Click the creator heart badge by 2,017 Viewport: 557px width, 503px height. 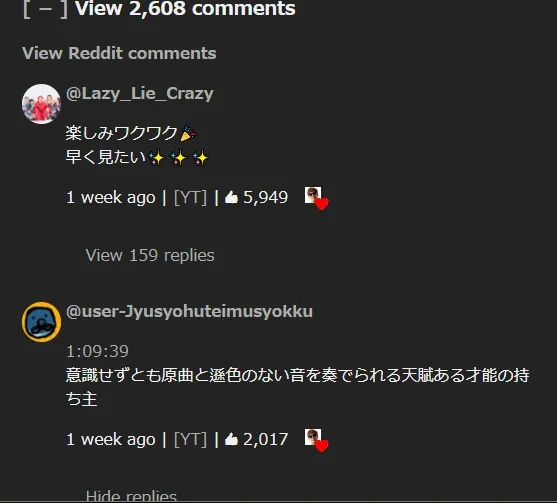pos(316,440)
